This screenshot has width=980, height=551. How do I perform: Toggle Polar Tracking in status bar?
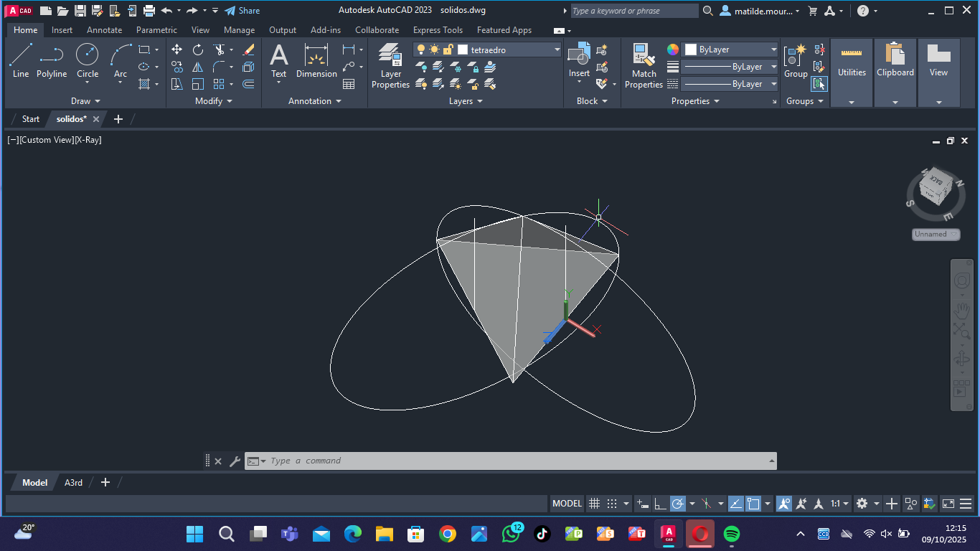(x=678, y=504)
